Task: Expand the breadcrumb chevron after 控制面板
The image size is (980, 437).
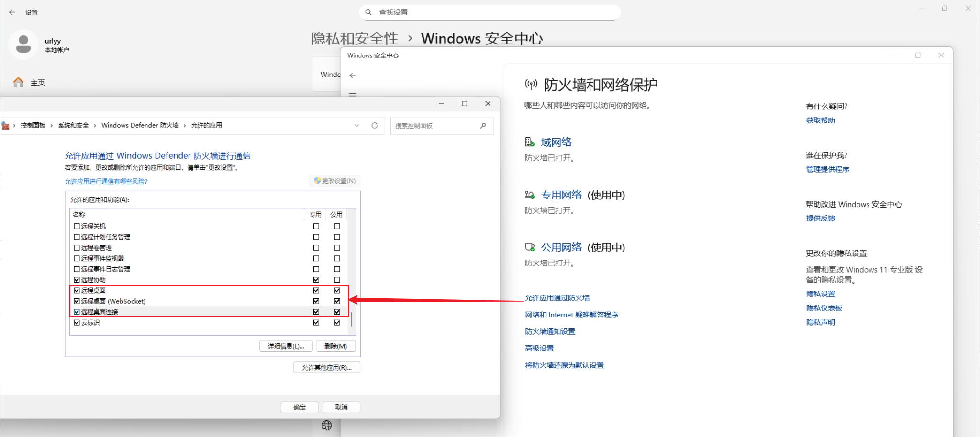Action: [51, 125]
